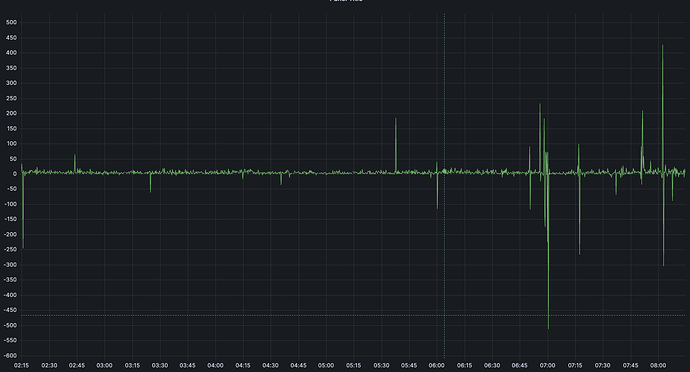Screen dimensions: 690x372
Task: Click the 03:45 time axis label
Action: click(187, 365)
